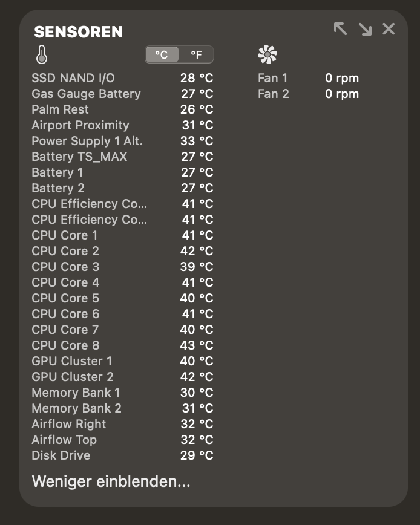Click the GPU Cluster 2 sensor
This screenshot has height=525, width=420.
point(122,377)
